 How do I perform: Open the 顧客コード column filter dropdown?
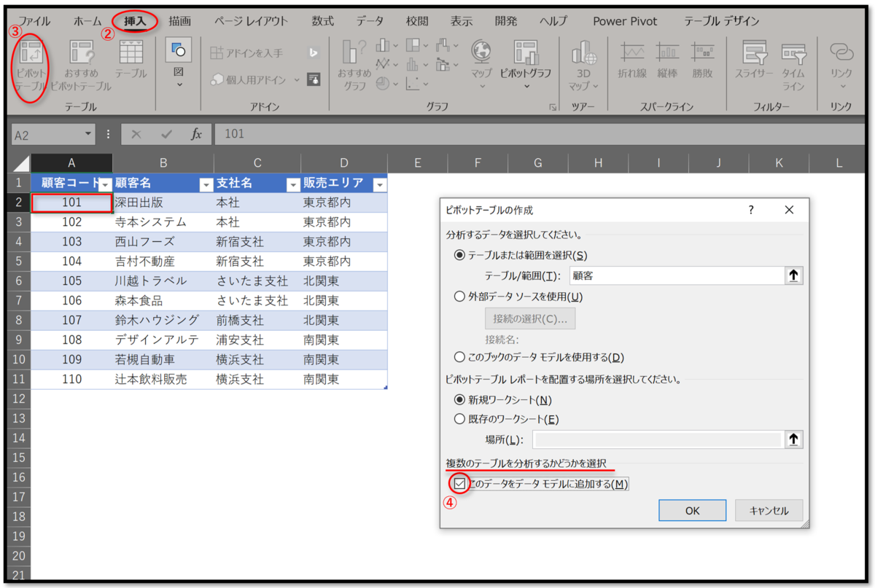pos(104,184)
